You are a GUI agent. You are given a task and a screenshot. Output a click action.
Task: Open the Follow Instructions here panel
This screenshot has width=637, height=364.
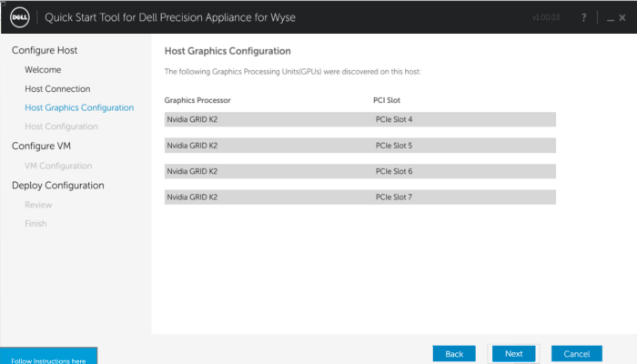click(48, 357)
